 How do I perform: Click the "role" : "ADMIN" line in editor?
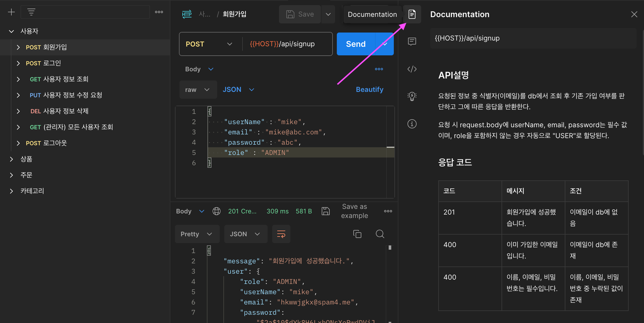(296, 153)
